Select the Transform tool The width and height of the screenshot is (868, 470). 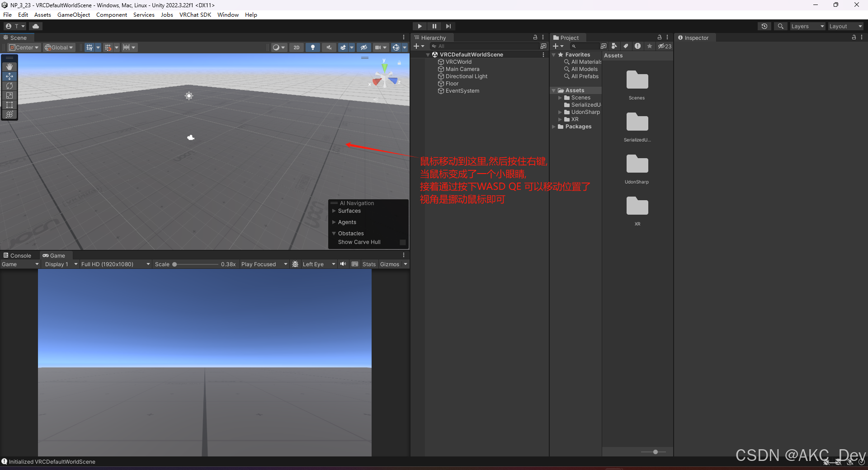(9, 114)
